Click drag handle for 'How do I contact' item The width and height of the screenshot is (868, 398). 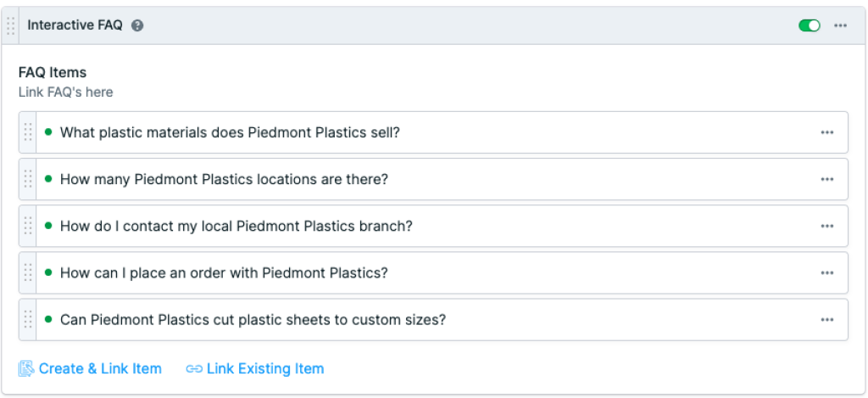tap(28, 226)
